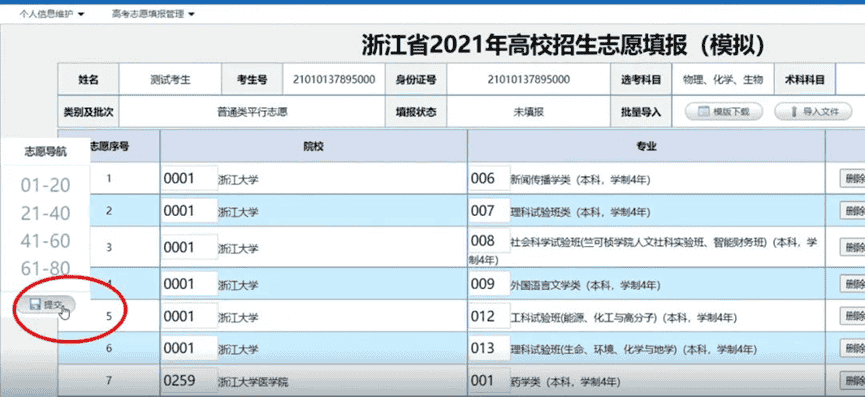Click the 提交 save button
865x397 pixels.
click(x=46, y=304)
